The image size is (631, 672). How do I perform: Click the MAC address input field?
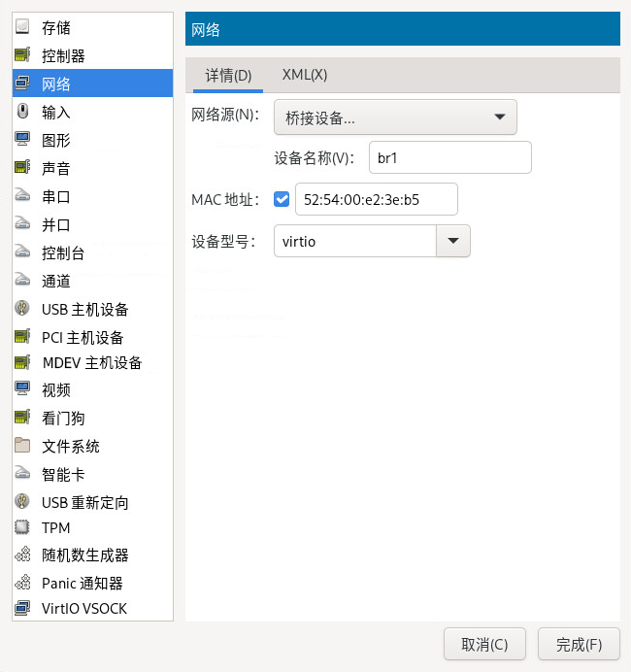point(376,199)
